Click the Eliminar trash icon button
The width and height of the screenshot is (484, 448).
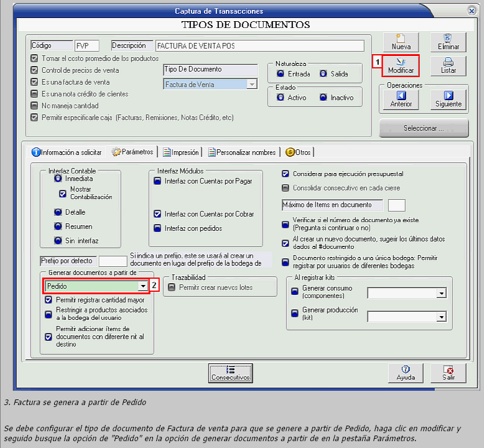click(448, 42)
